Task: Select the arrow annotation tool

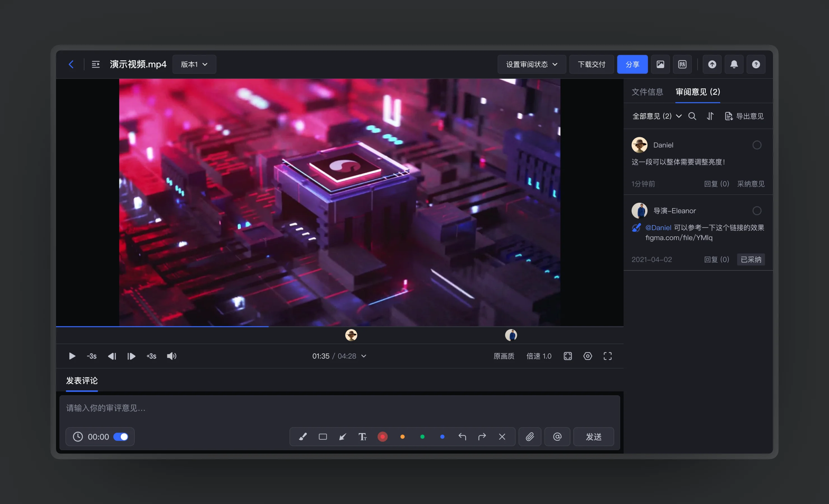Action: click(x=343, y=436)
